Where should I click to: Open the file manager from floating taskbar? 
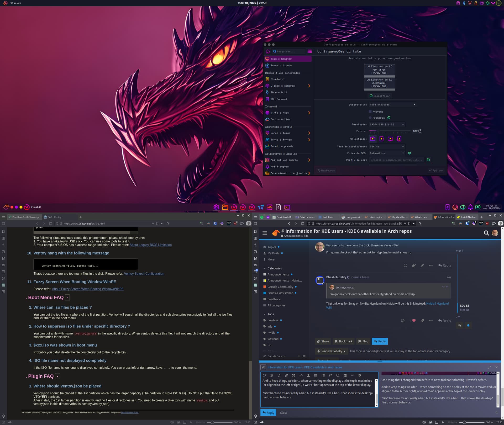pos(225,207)
